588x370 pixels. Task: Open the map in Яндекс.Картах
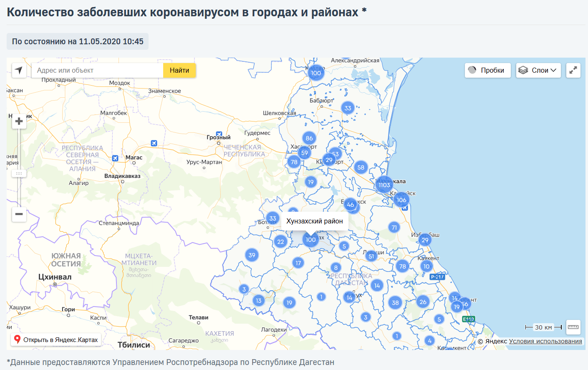(56, 340)
